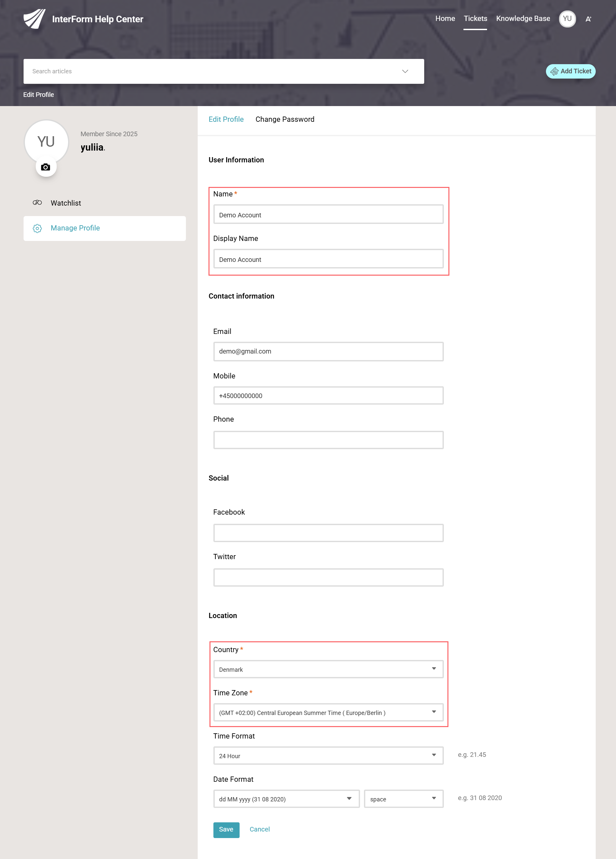The image size is (616, 859).
Task: Click the camera icon to change photo
Action: click(46, 167)
